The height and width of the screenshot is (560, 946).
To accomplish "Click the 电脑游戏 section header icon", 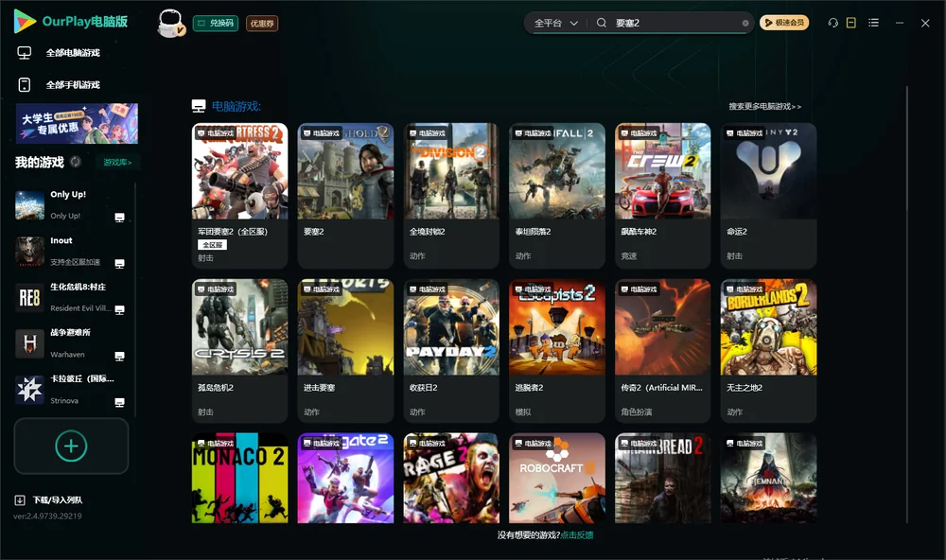I will click(199, 106).
